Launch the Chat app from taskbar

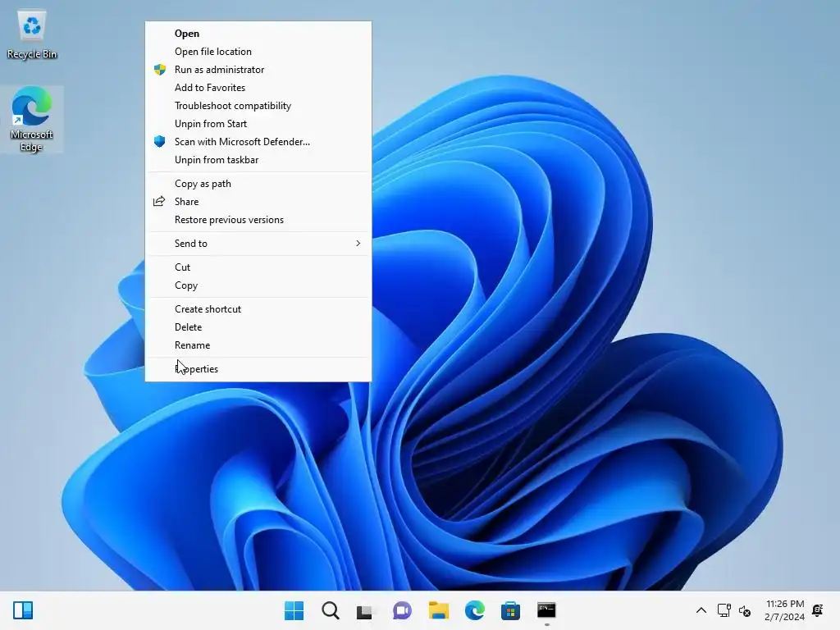tap(402, 610)
